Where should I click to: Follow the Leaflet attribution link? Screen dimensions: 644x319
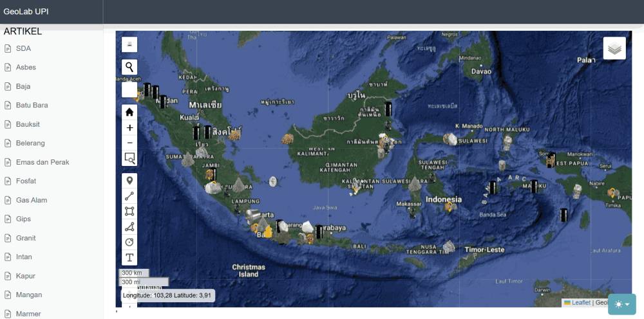581,302
